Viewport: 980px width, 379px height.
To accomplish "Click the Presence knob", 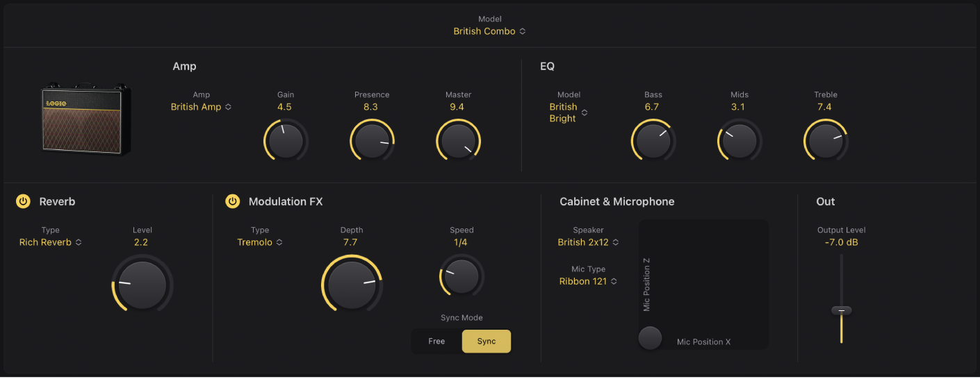I will click(x=372, y=141).
